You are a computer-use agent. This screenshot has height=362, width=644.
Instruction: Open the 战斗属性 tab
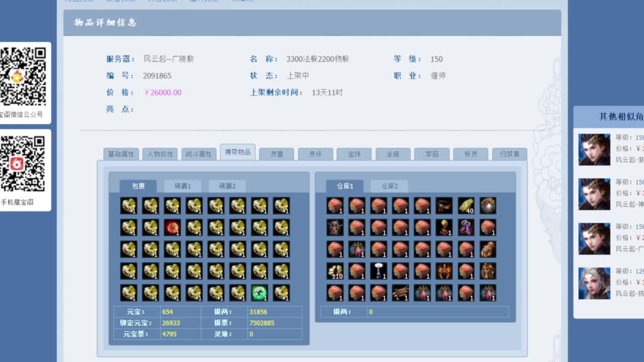pos(199,154)
